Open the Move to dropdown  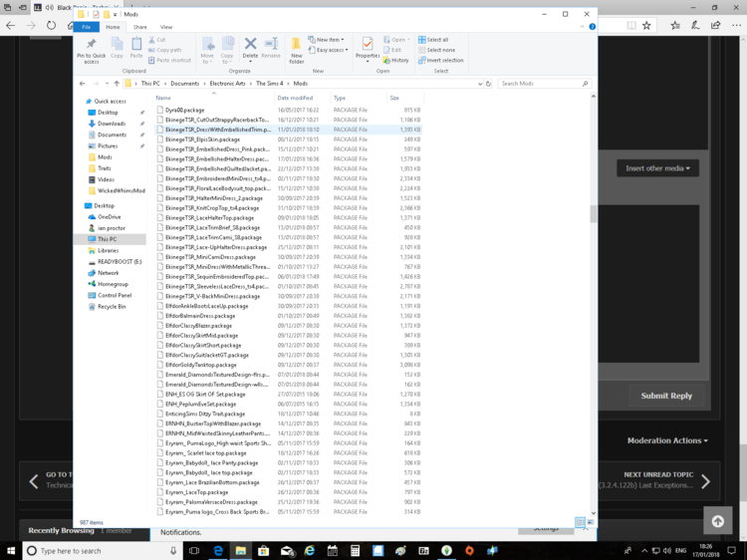coord(208,51)
